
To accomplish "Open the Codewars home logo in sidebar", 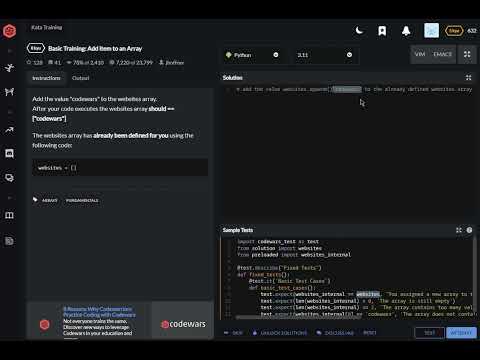I will pyautogui.click(x=10, y=31).
